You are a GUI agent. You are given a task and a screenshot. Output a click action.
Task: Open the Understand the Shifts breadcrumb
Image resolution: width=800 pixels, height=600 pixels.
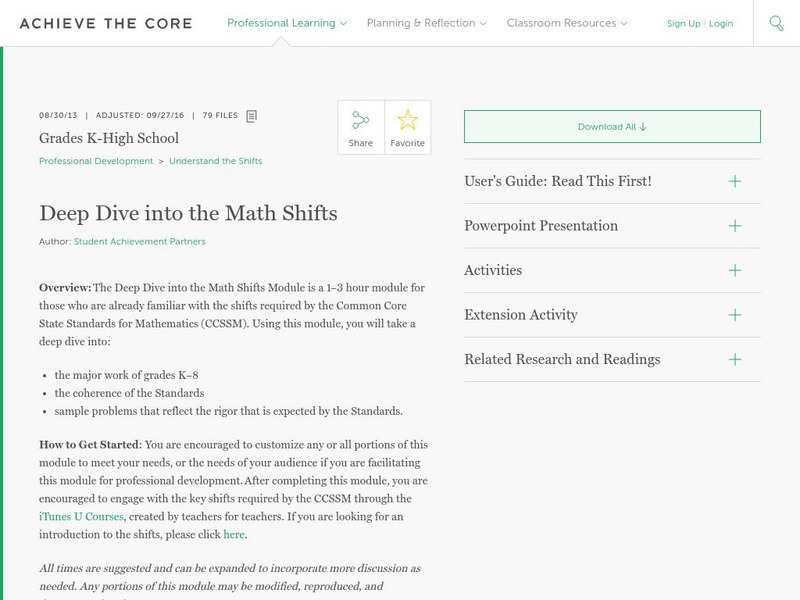(215, 161)
